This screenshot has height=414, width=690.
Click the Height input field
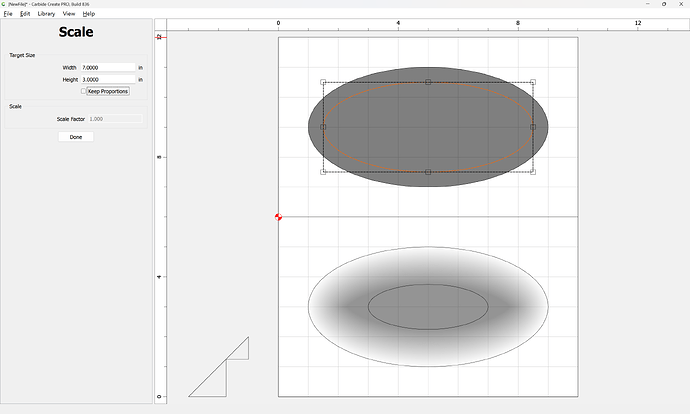(x=107, y=79)
